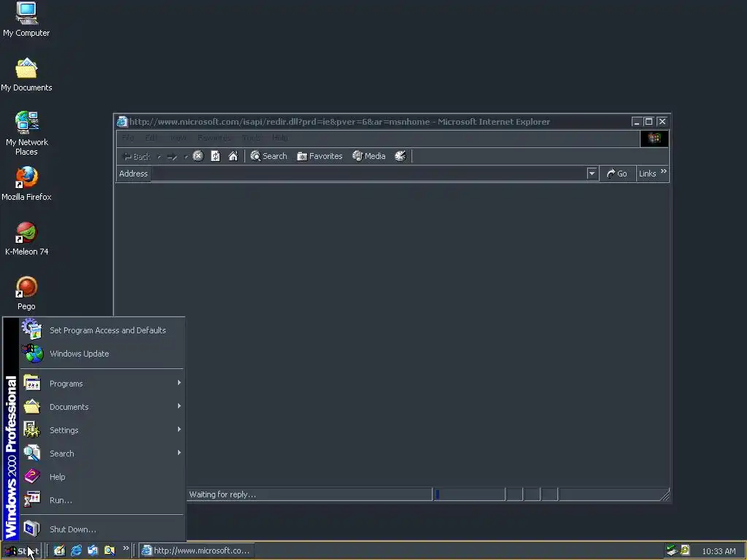
Task: Click the tray icon beside the clock
Action: (x=685, y=551)
